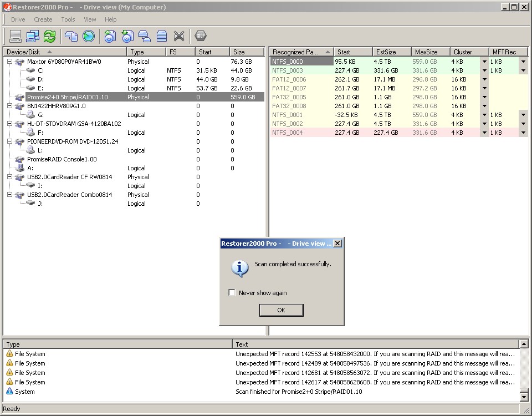Click the EstSize column header
This screenshot has height=416, width=532.
(392, 52)
